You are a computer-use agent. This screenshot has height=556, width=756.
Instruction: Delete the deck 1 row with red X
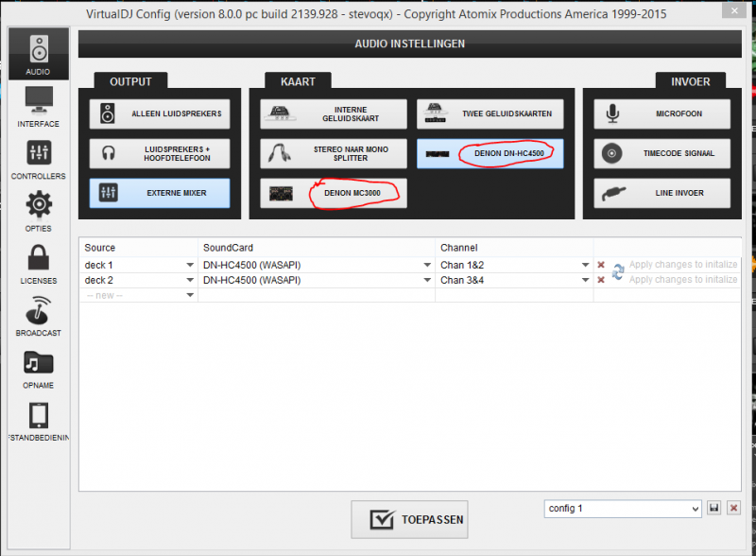[x=601, y=265]
